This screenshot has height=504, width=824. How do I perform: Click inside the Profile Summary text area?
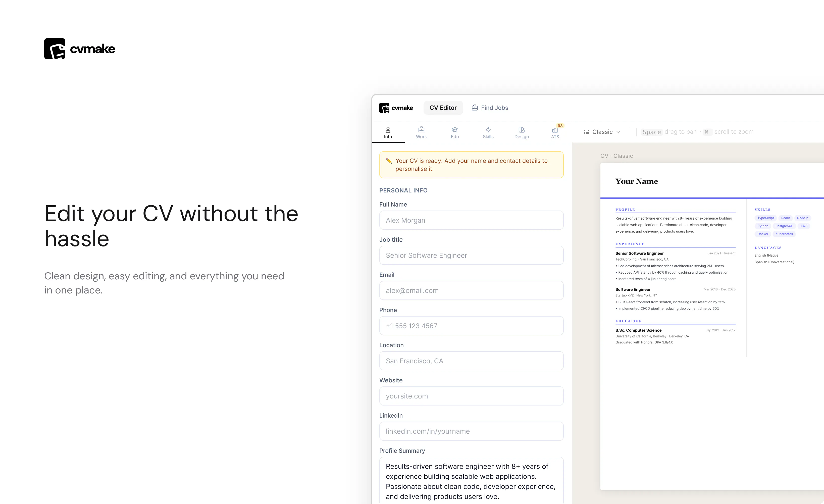click(x=471, y=481)
